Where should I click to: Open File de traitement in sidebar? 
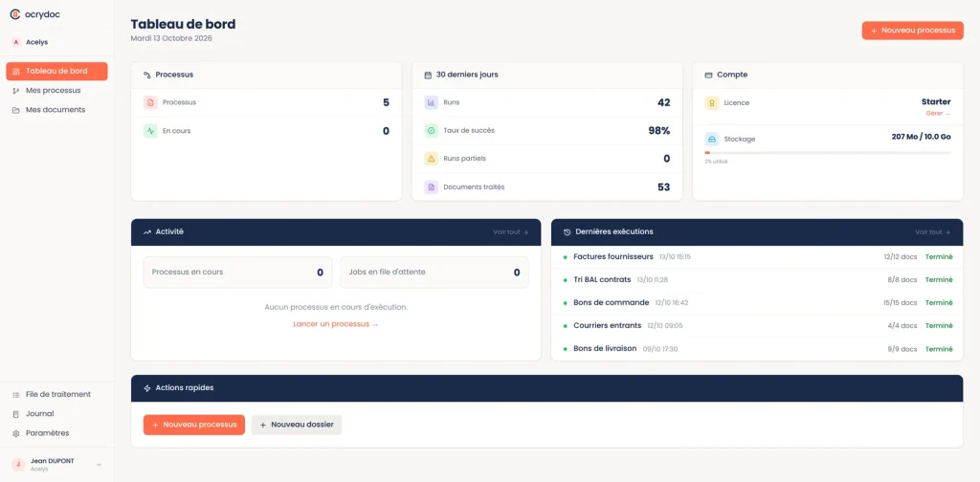[x=56, y=395]
